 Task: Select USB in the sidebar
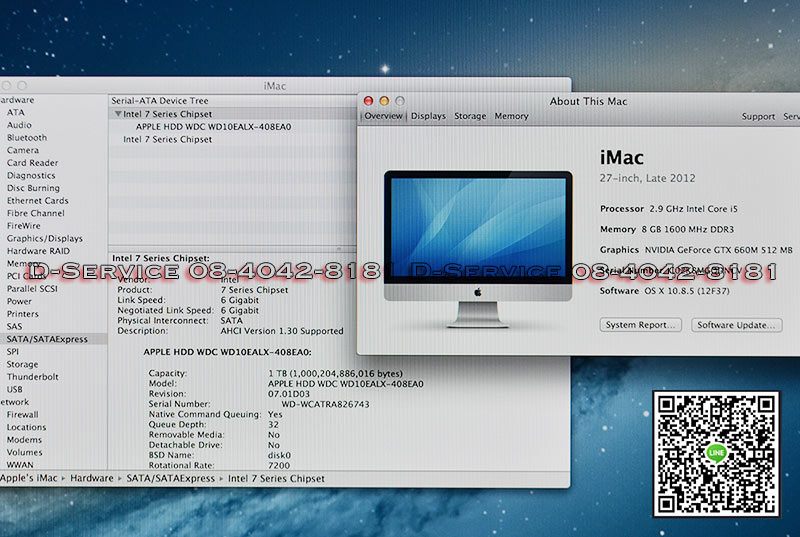14,389
